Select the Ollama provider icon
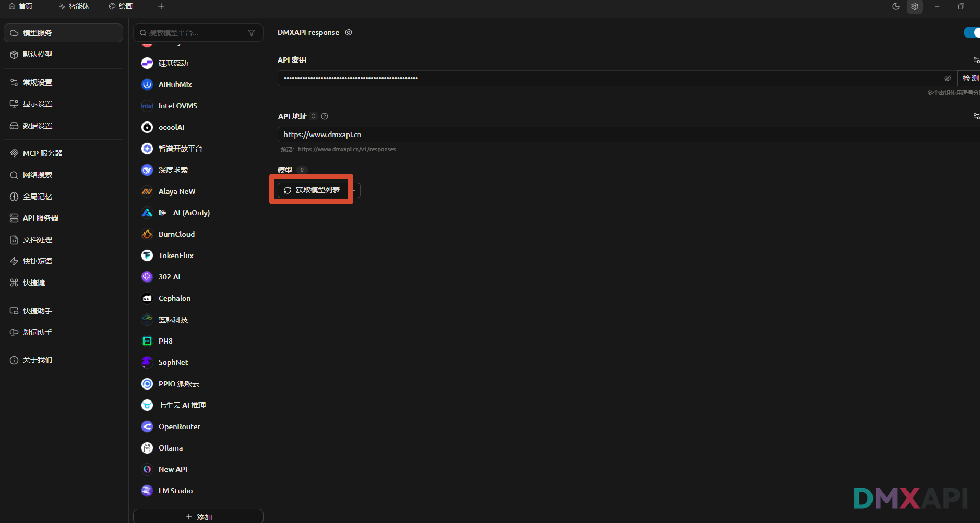Screen dimensions: 980x523 [147, 448]
